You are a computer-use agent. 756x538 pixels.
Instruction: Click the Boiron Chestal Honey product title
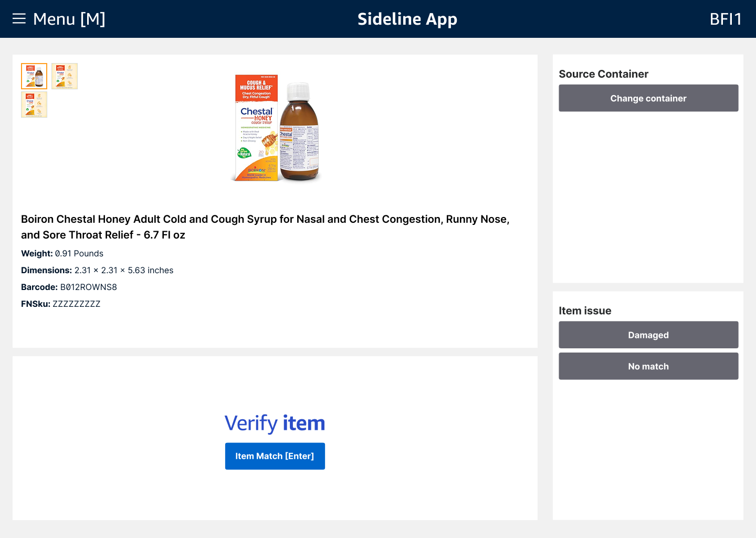pos(265,227)
